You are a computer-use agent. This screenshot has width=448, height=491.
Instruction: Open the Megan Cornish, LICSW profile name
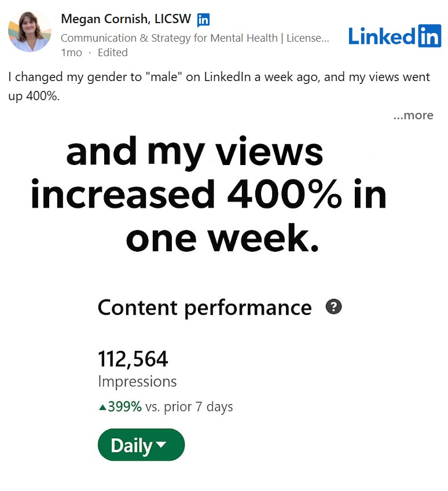pos(126,19)
